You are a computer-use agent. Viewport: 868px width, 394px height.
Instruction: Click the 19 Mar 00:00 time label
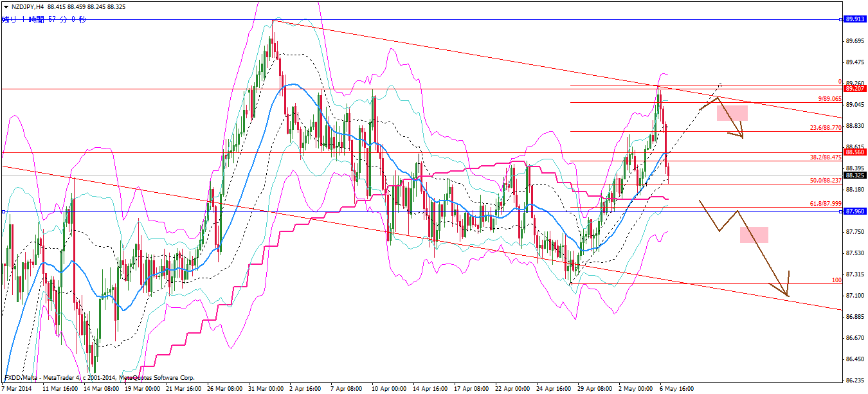pos(141,389)
